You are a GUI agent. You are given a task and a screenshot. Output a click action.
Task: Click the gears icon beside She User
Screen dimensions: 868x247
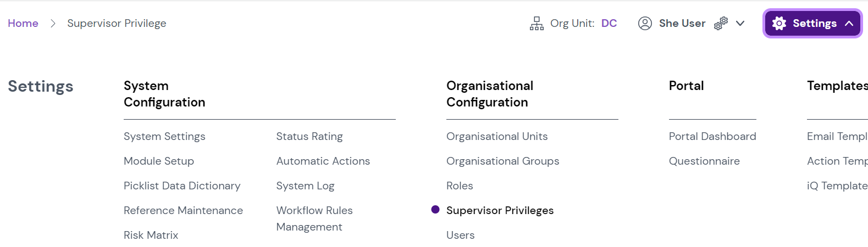(x=721, y=23)
